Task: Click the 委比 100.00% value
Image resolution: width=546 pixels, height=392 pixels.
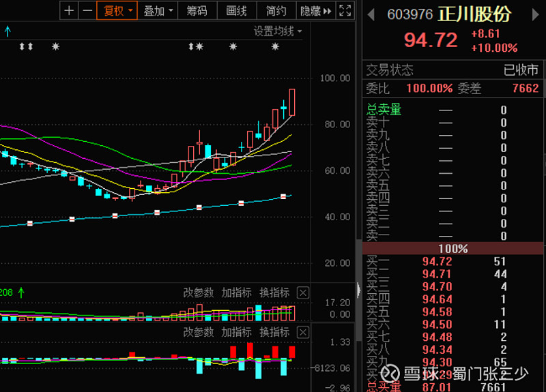Action: (429, 89)
